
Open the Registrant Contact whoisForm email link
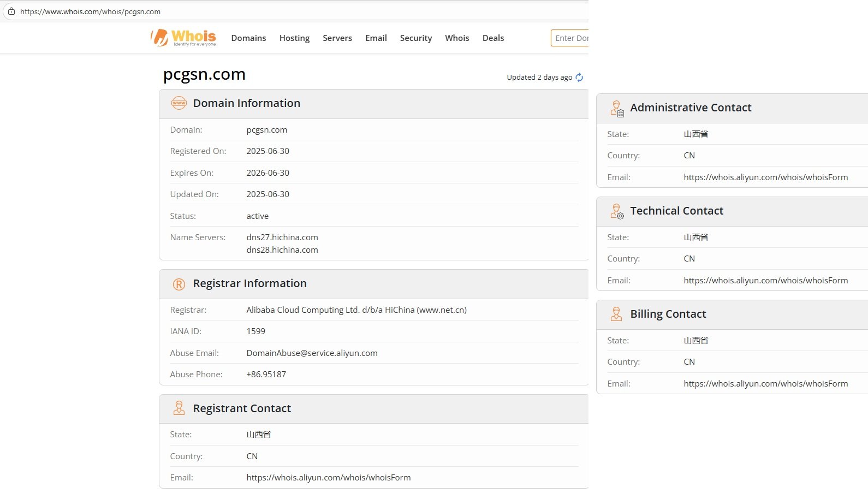click(328, 478)
